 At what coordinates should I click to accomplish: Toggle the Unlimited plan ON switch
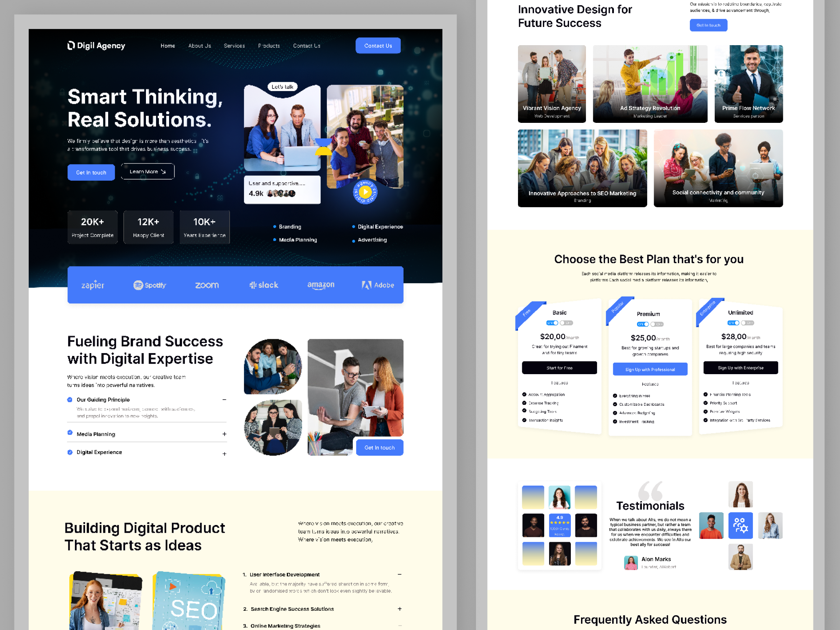click(733, 323)
